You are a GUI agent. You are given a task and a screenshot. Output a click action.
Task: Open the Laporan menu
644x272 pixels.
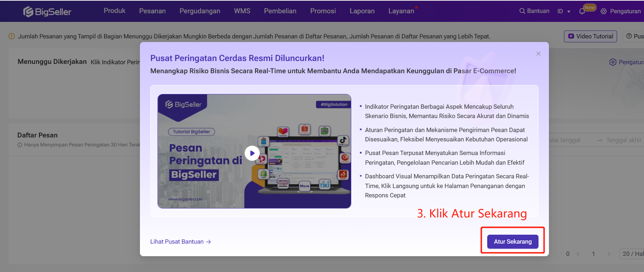362,11
